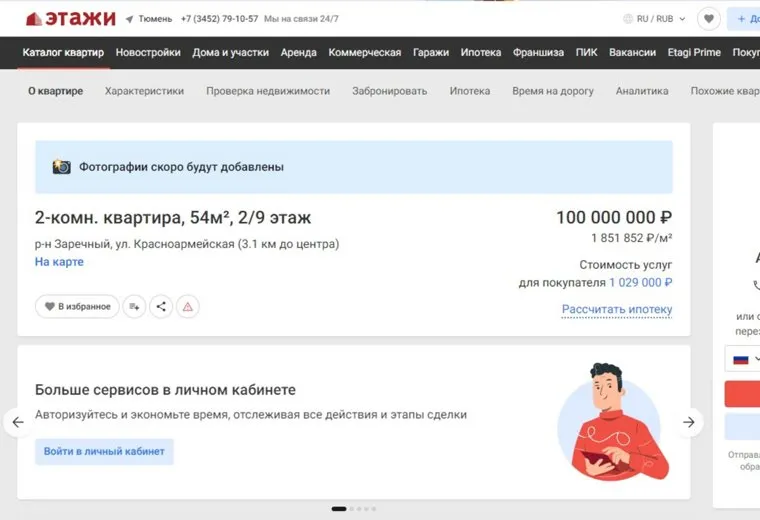The image size is (760, 520).
Task: Toggle В избранное for this apartment
Action: pos(77,307)
